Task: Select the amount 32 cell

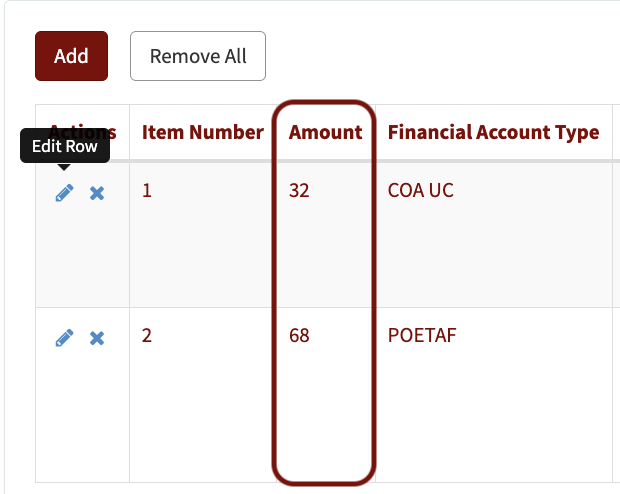Action: coord(299,191)
